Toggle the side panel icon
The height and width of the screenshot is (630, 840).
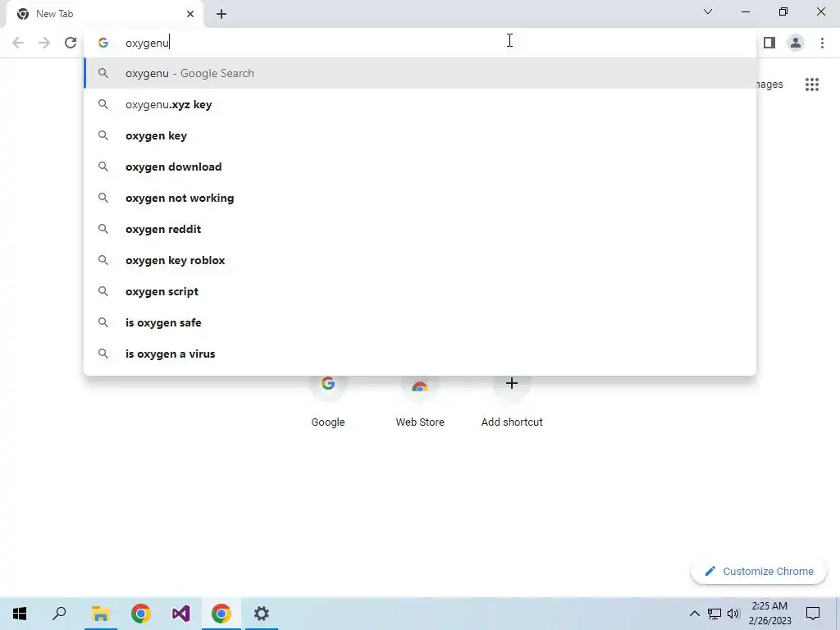769,43
